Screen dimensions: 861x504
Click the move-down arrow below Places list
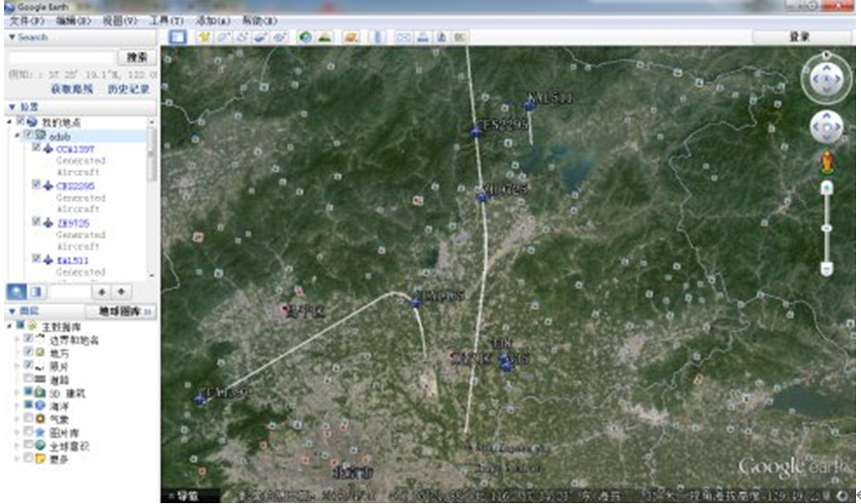coord(121,292)
